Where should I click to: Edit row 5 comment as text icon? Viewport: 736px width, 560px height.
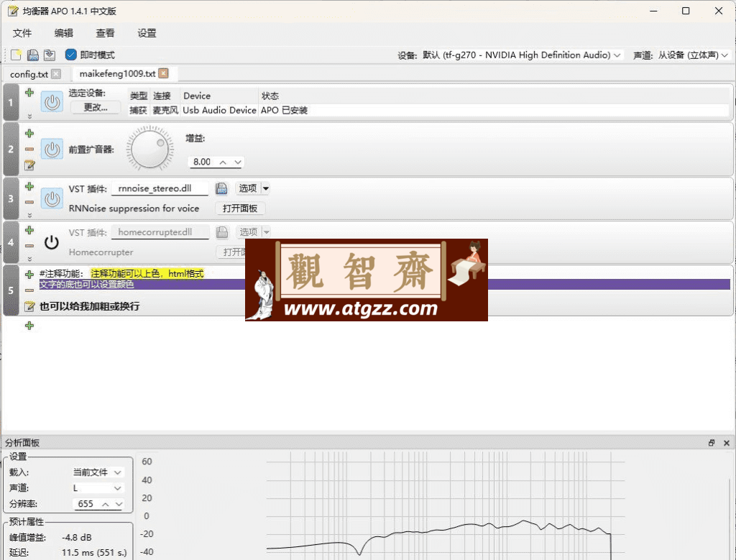click(x=29, y=306)
